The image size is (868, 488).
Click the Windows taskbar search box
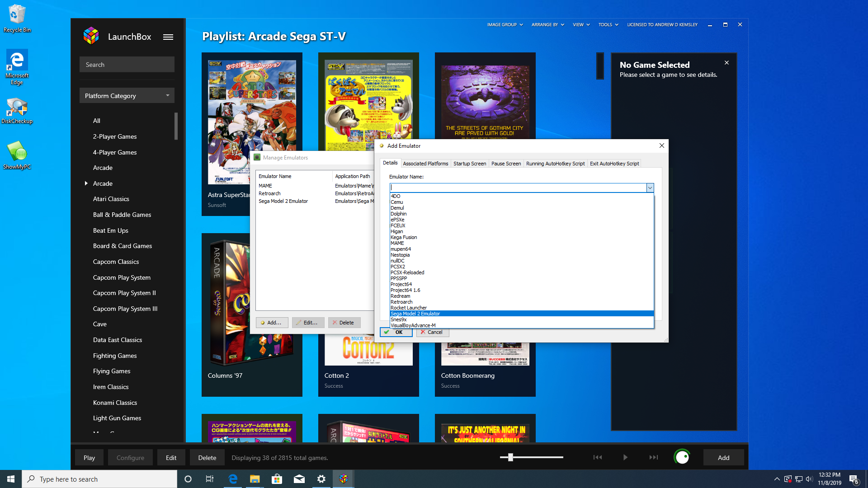[x=99, y=479]
